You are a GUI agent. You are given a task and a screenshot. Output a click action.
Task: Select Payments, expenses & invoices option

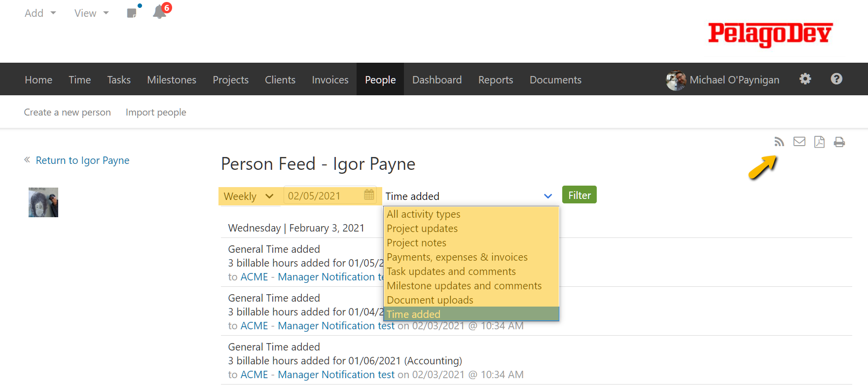(471, 257)
